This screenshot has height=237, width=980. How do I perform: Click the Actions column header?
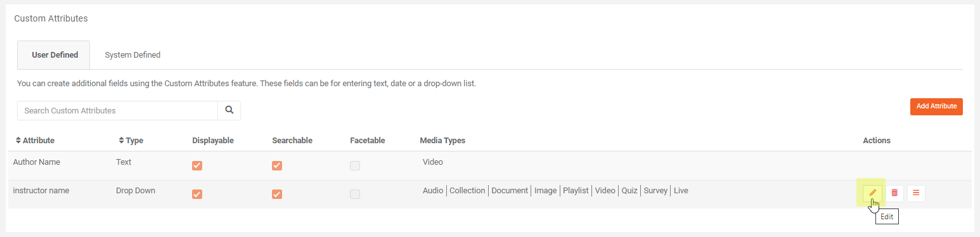877,141
